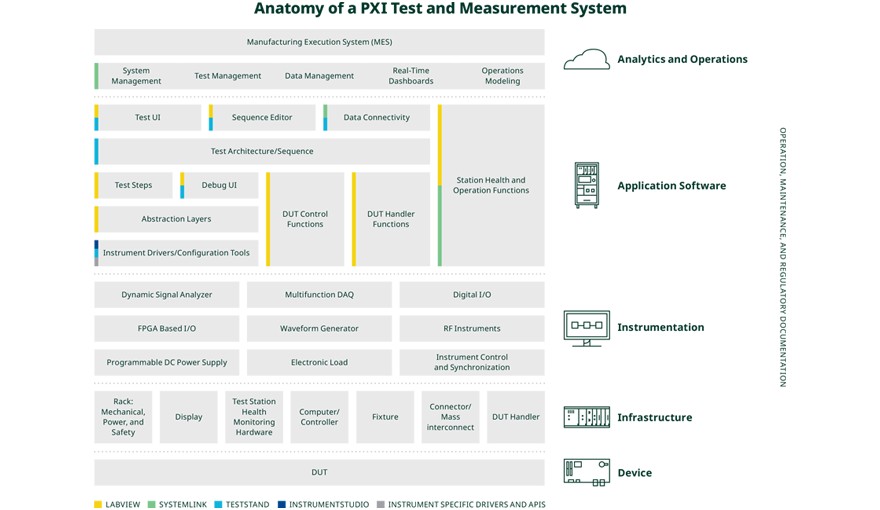Select the Manufacturing Execution System (MES) block

coord(319,42)
